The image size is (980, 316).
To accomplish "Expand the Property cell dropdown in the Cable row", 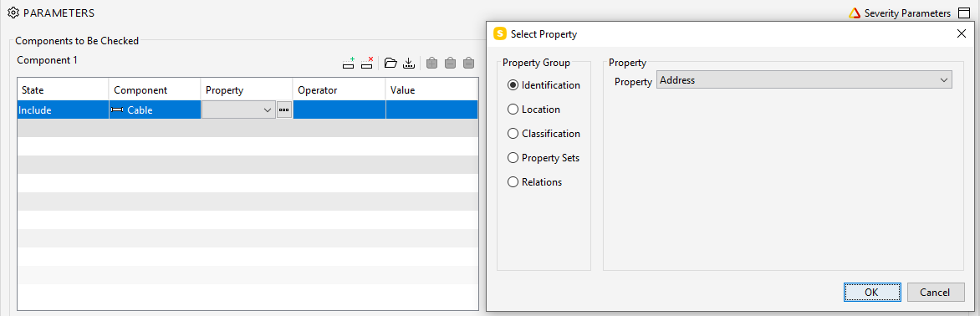I will 268,110.
